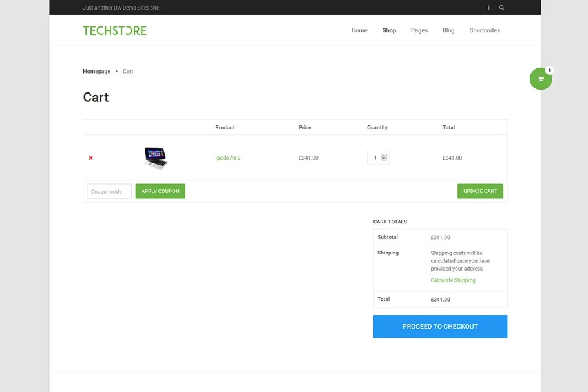Click the Homepage breadcrumb link
Viewport: 588px width, 392px height.
tap(96, 71)
